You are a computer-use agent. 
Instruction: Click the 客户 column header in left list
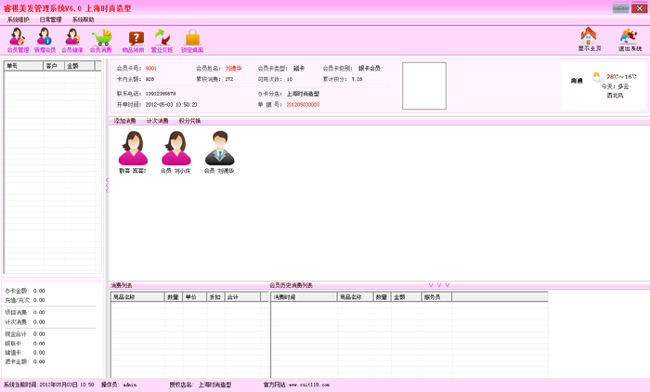[54, 66]
